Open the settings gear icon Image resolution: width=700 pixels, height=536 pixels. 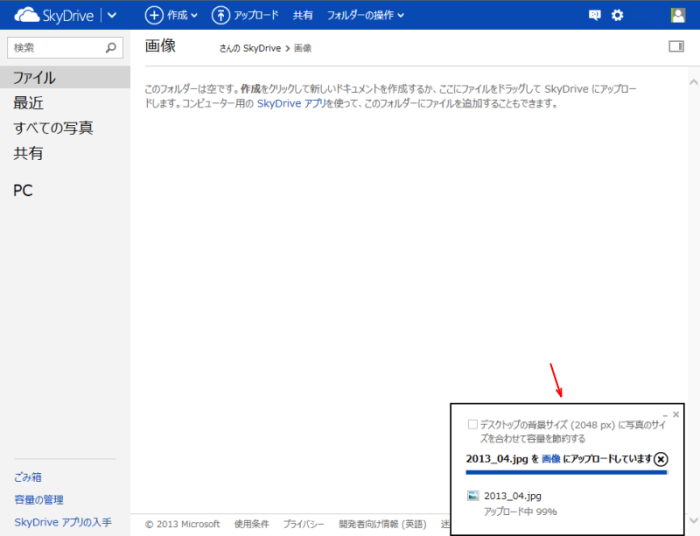pos(617,15)
